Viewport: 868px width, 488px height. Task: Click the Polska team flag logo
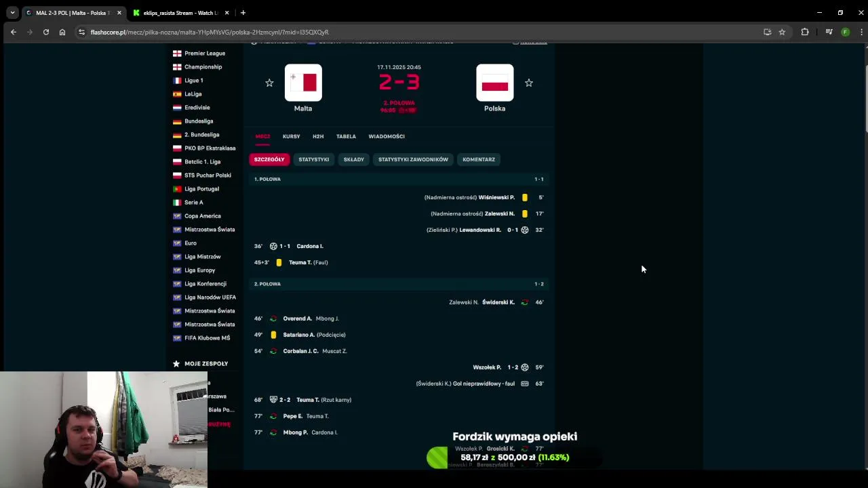coord(495,83)
